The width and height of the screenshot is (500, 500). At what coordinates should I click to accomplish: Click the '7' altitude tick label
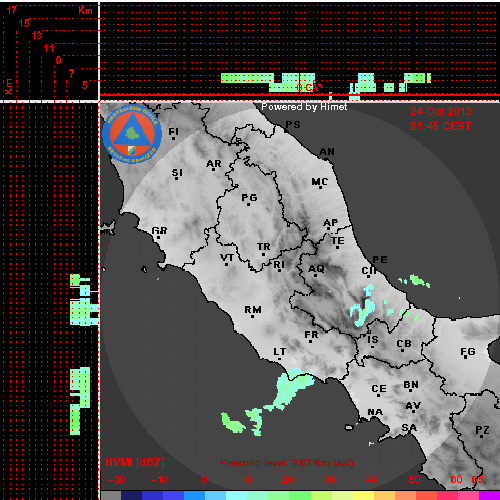tap(71, 73)
